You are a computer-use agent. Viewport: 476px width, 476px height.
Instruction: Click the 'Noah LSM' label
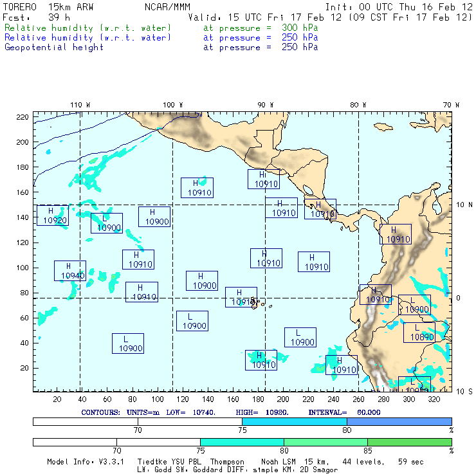pyautogui.click(x=278, y=462)
